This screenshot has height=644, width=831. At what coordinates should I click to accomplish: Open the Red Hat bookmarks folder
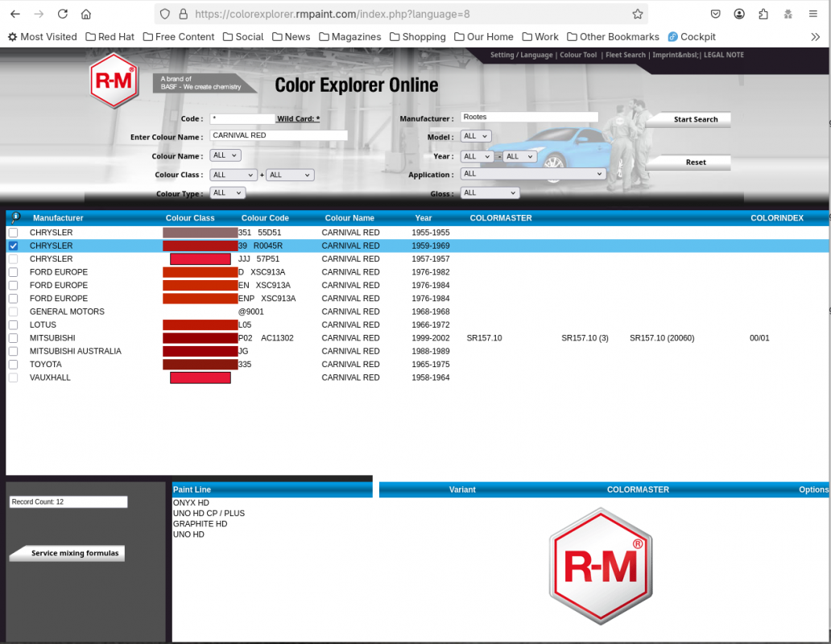point(110,37)
